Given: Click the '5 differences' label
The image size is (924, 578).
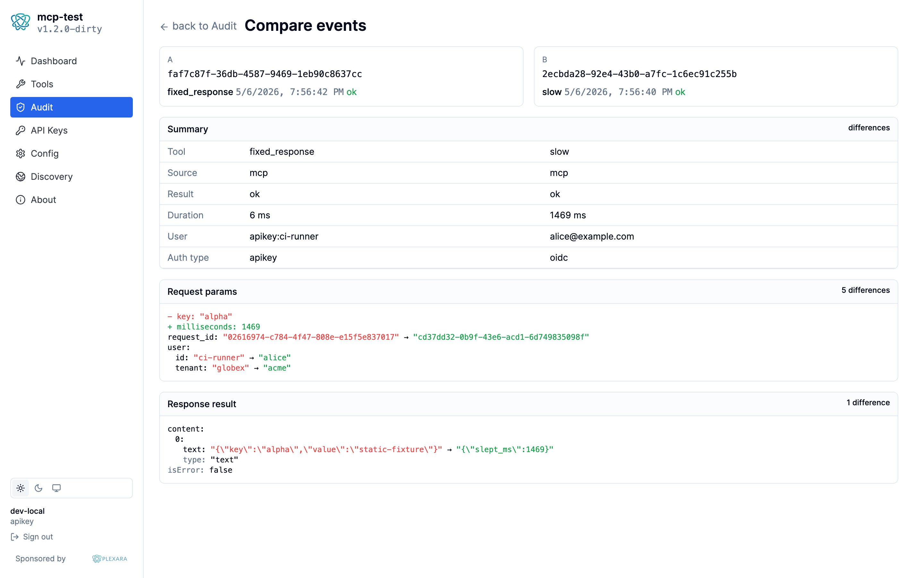Looking at the screenshot, I should tap(865, 290).
